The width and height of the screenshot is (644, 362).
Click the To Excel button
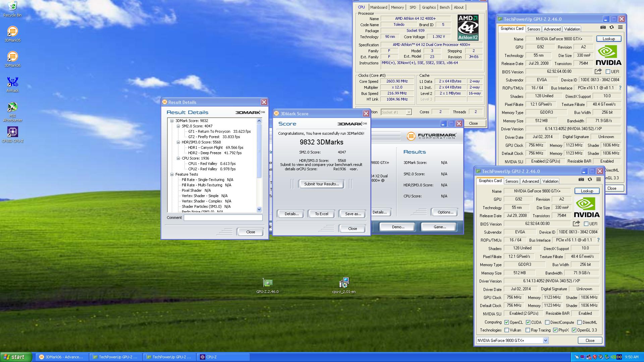[x=321, y=214]
